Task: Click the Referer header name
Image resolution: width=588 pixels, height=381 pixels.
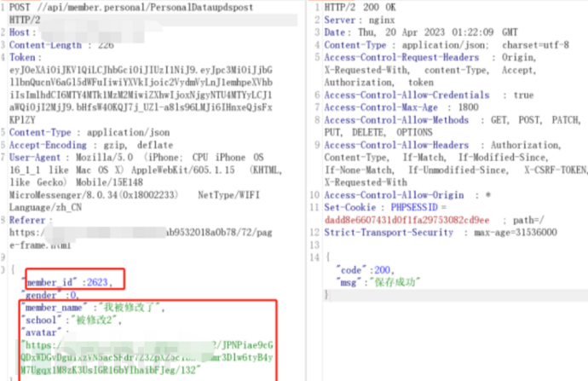Action: point(28,219)
